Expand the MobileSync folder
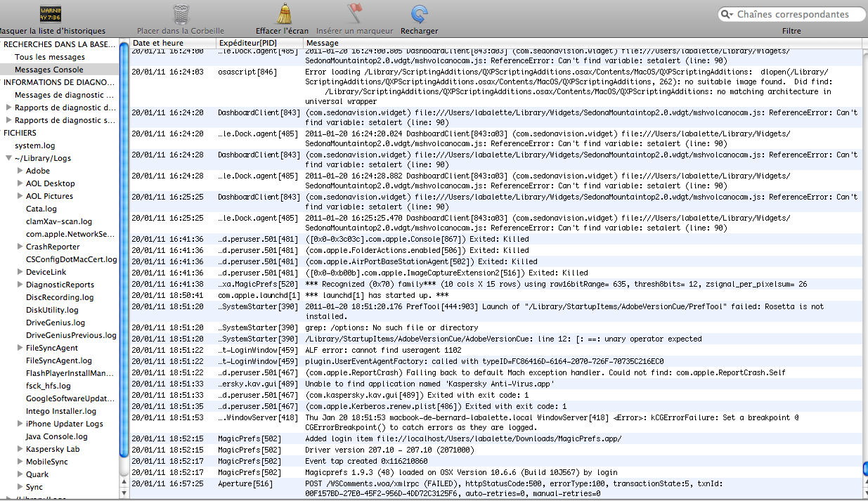 click(20, 462)
